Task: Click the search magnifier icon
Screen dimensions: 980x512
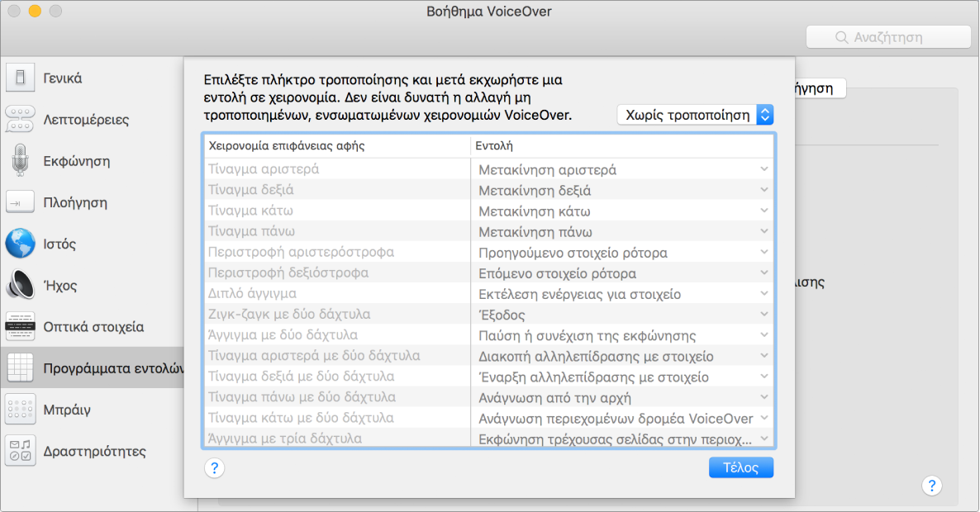Action: click(841, 37)
